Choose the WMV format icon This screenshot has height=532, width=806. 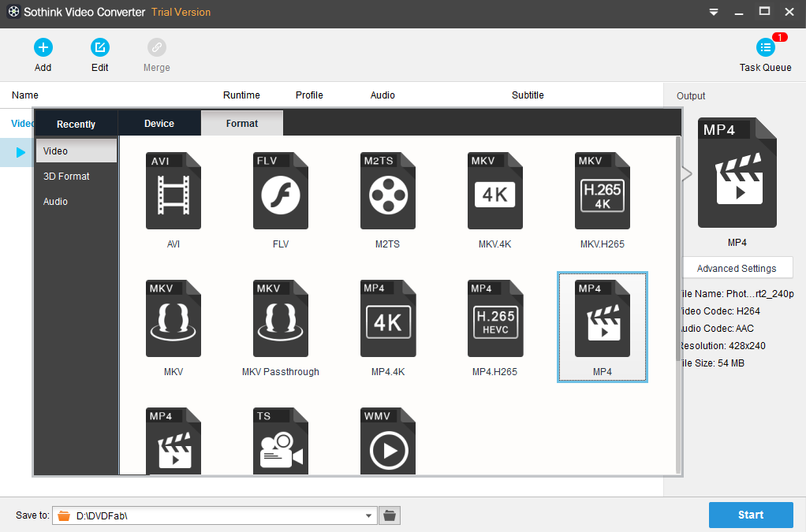click(x=387, y=441)
